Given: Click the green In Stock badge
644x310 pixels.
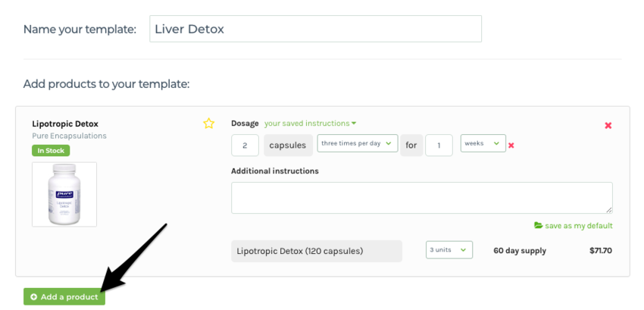Looking at the screenshot, I should pos(51,150).
